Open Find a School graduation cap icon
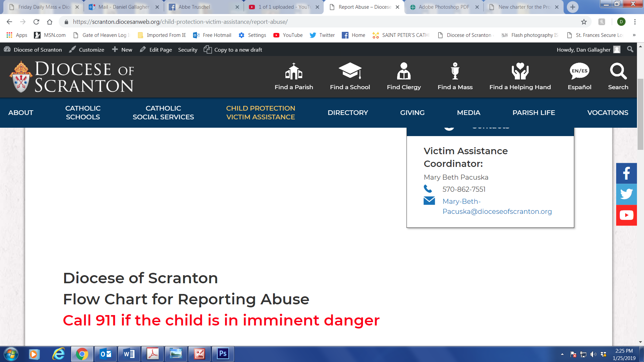 [350, 71]
